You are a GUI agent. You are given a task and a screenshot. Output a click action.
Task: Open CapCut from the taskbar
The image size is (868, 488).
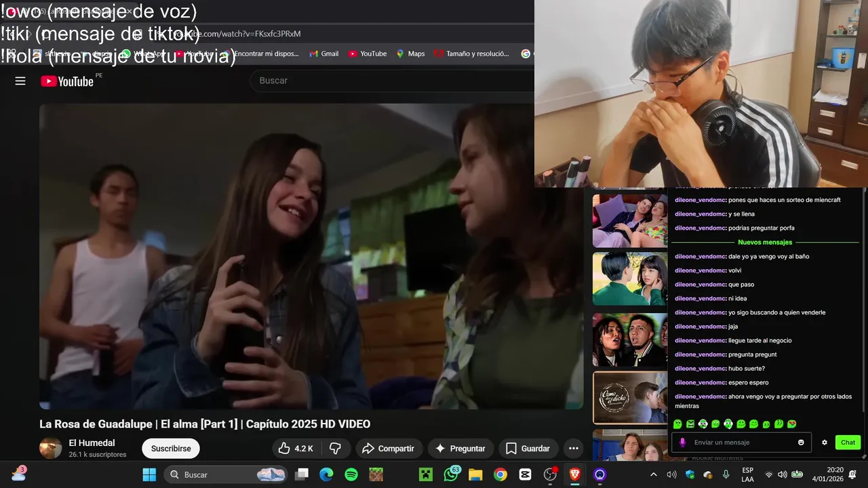(x=525, y=474)
